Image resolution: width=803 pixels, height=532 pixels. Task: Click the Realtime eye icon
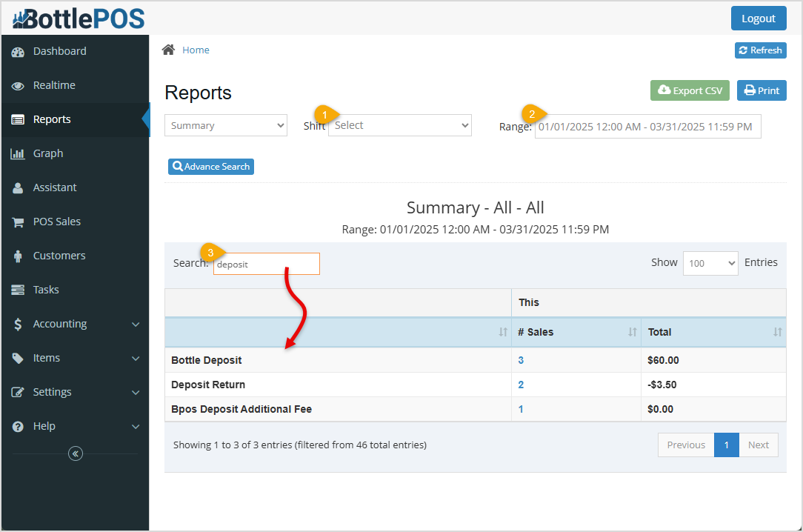click(x=16, y=85)
